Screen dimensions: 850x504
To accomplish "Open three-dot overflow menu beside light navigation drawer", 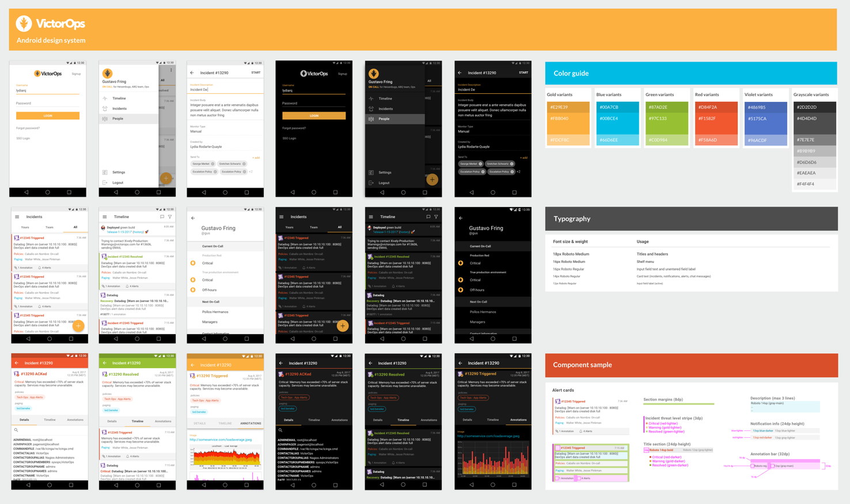I will [171, 70].
